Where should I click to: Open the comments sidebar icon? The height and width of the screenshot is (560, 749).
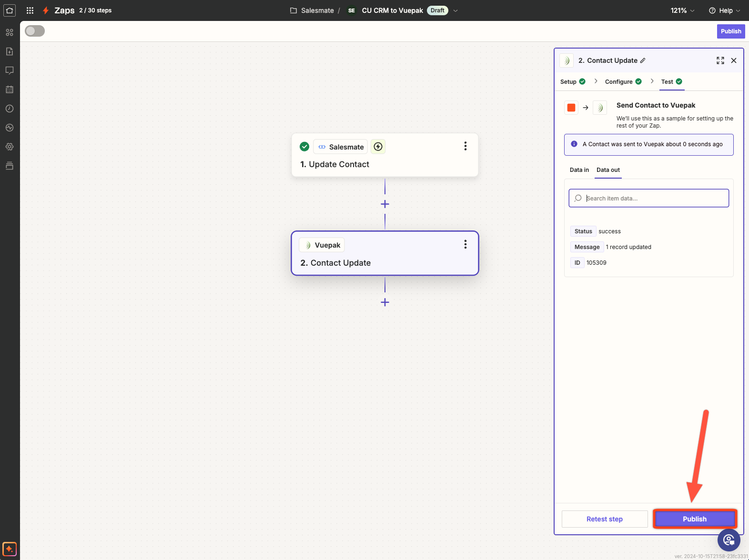(10, 70)
